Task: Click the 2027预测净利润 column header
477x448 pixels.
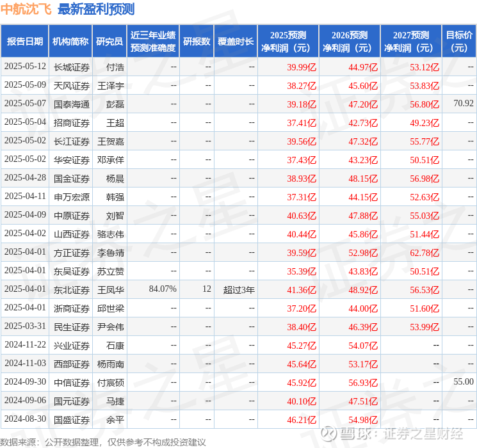Action: [x=410, y=42]
